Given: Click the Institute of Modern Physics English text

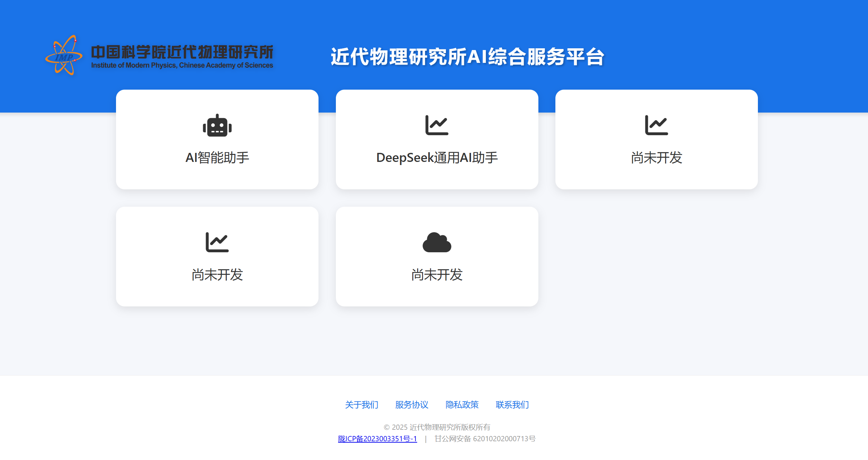Looking at the screenshot, I should click(x=182, y=65).
